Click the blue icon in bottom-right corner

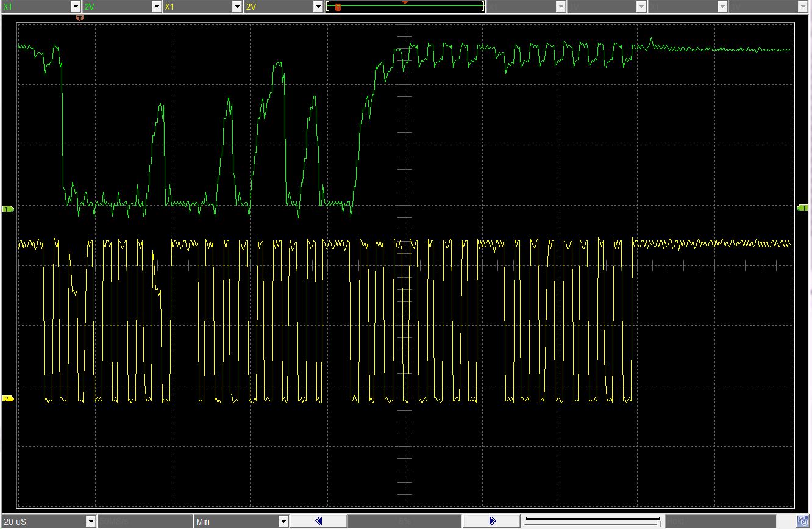[803, 522]
